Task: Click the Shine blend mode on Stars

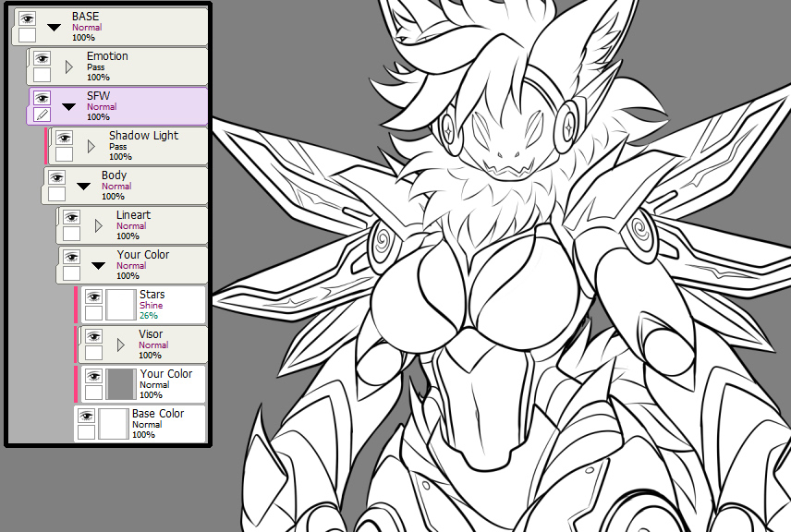Action: pos(152,305)
